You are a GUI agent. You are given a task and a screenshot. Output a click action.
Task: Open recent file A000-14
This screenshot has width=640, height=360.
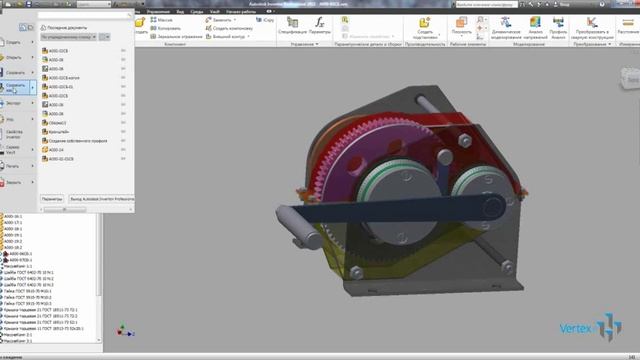[x=56, y=150]
